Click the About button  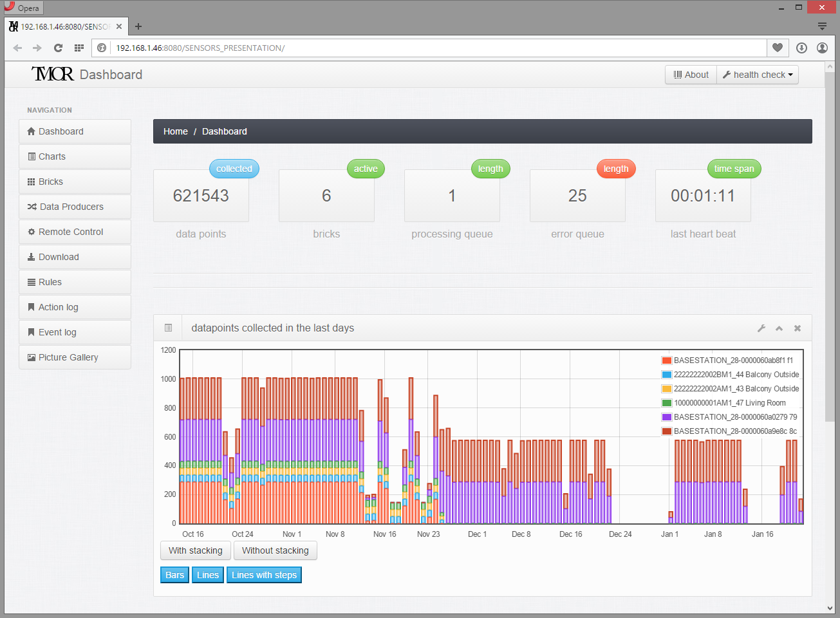coord(691,75)
